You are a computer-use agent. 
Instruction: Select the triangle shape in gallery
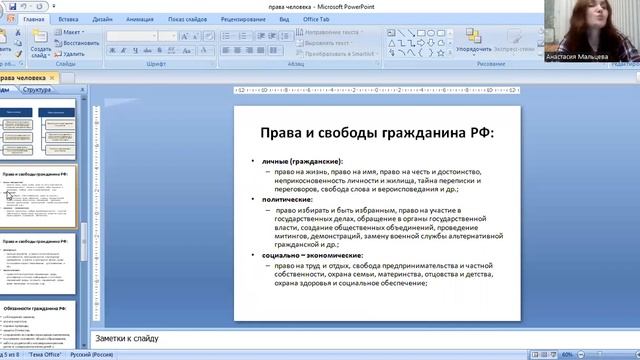(391, 43)
